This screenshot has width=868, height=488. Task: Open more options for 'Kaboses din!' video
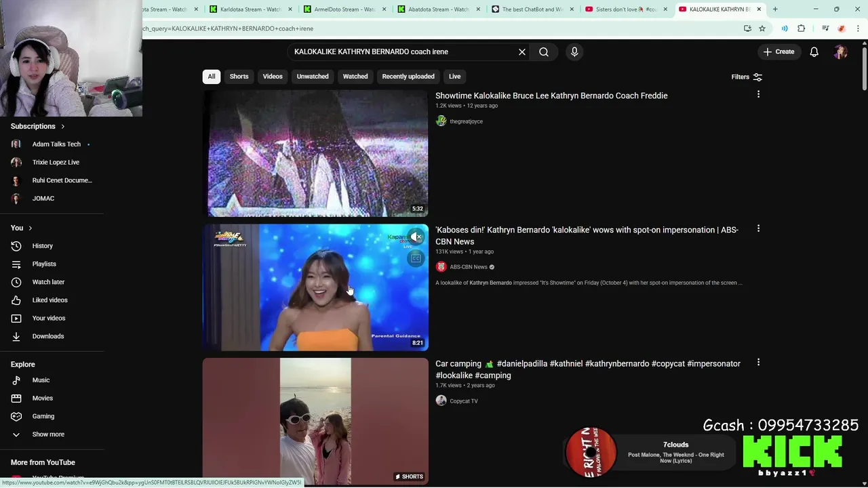point(758,229)
